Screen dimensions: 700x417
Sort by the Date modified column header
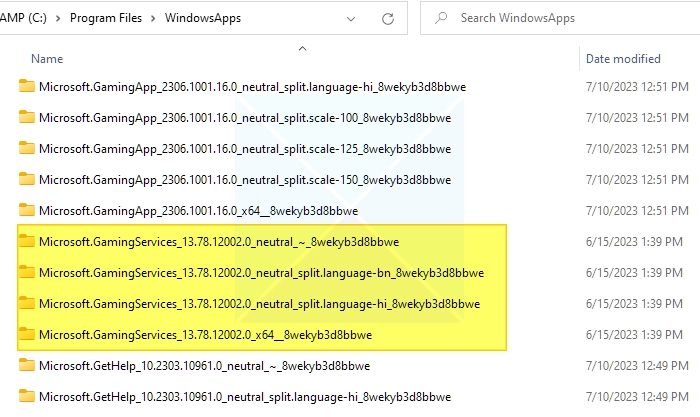click(623, 59)
